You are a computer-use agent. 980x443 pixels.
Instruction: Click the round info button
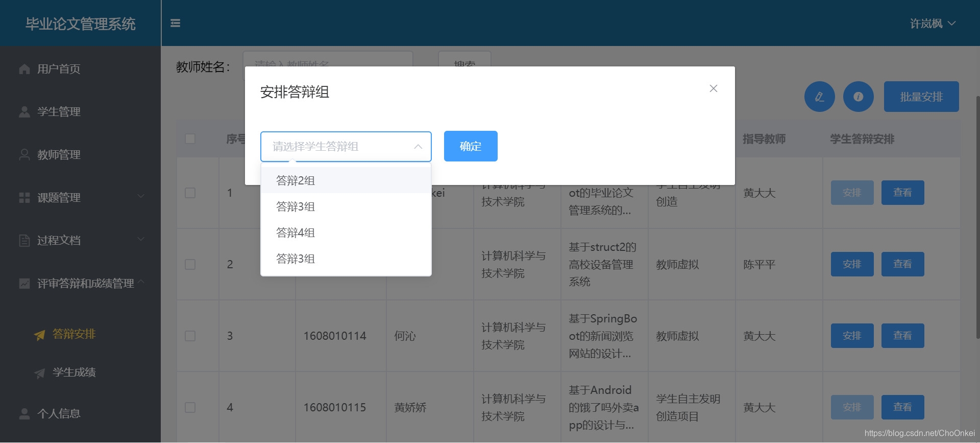[859, 97]
